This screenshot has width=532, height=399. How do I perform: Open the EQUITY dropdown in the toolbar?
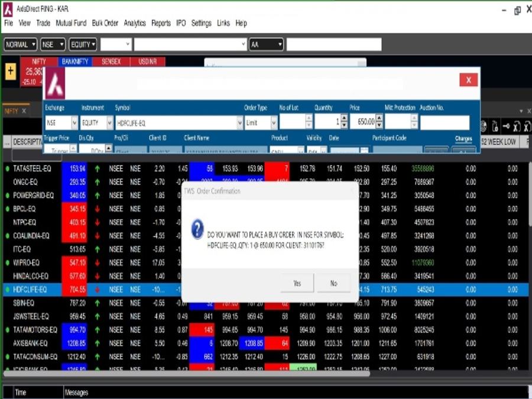[x=83, y=44]
